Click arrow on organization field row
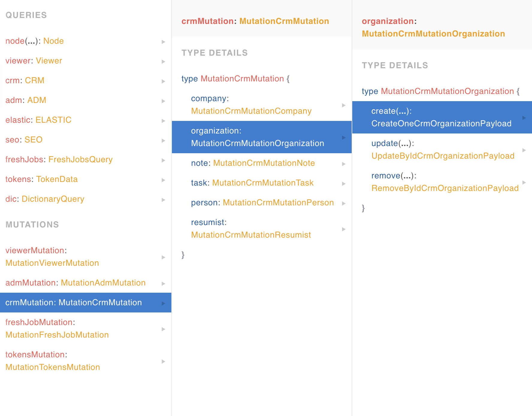This screenshot has height=416, width=532. 344,137
